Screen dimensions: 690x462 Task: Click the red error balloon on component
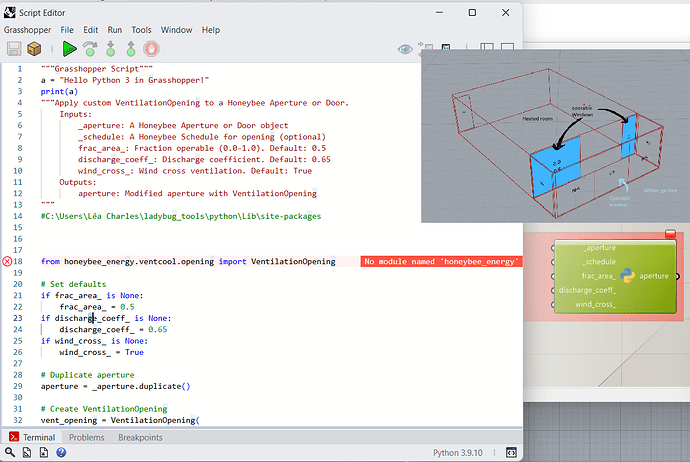(670, 234)
